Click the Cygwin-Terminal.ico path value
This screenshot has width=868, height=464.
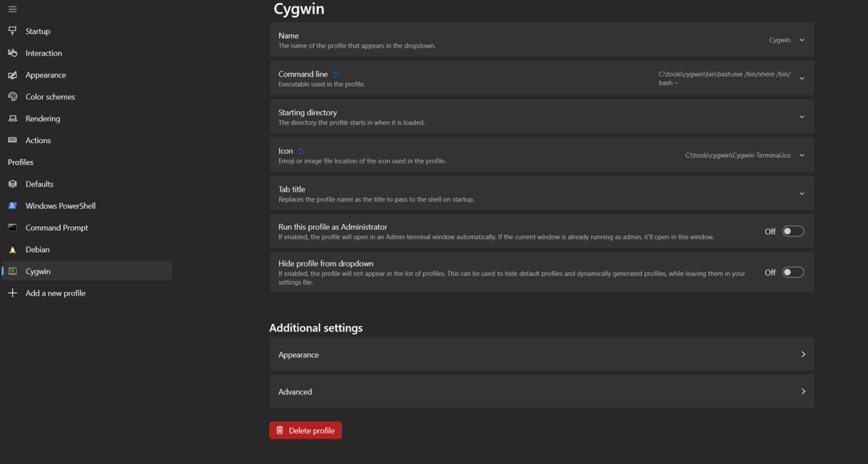pos(738,155)
